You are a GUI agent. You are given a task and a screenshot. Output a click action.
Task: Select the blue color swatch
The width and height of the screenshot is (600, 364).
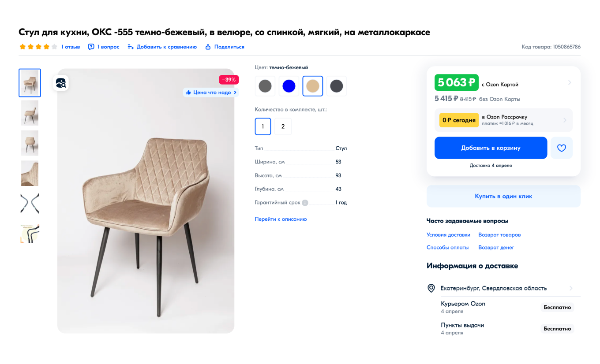click(x=289, y=85)
